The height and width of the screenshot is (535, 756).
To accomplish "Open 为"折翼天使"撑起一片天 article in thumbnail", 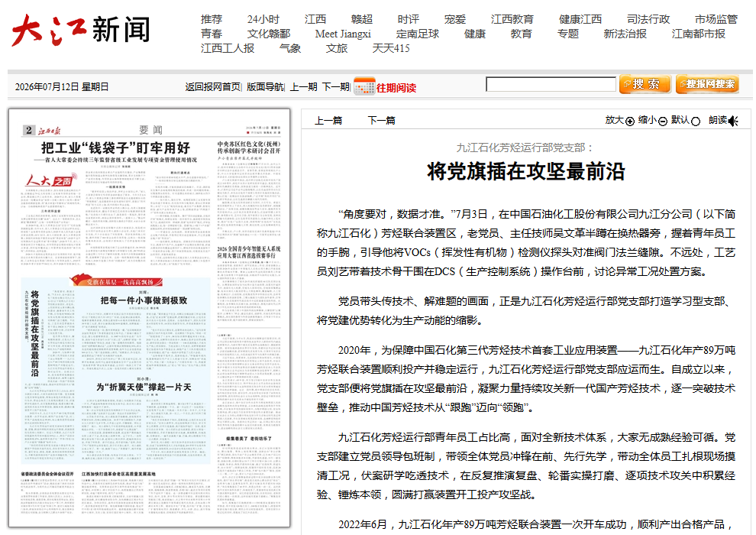I will pyautogui.click(x=144, y=387).
